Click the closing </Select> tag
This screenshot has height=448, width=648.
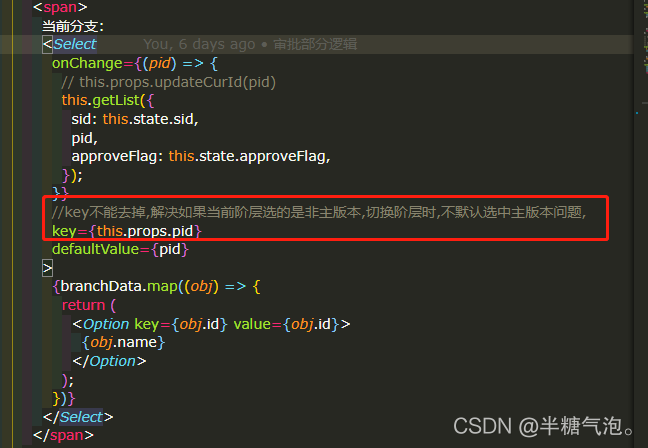pos(78,417)
